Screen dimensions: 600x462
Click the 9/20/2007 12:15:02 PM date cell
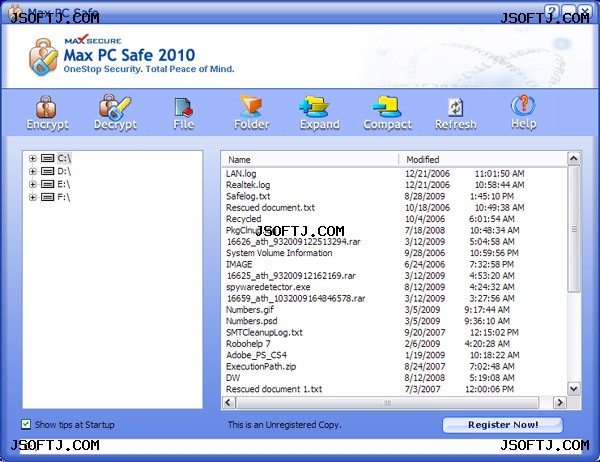pos(461,333)
